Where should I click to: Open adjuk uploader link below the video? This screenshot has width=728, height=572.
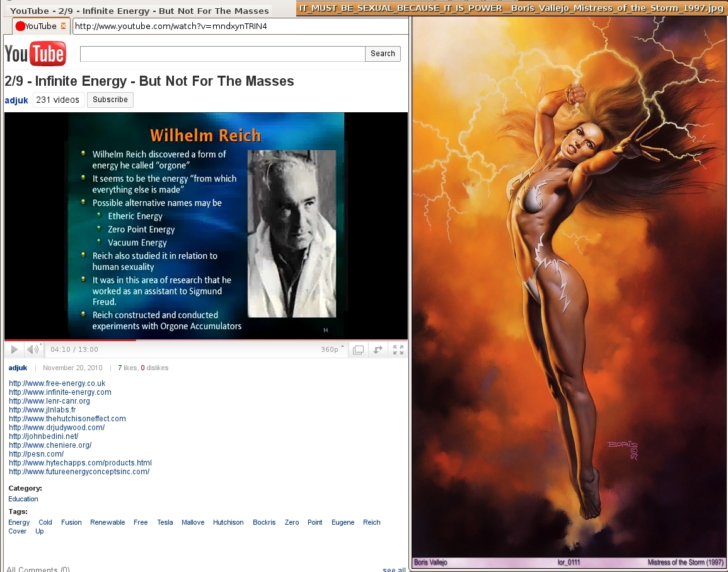pyautogui.click(x=18, y=368)
